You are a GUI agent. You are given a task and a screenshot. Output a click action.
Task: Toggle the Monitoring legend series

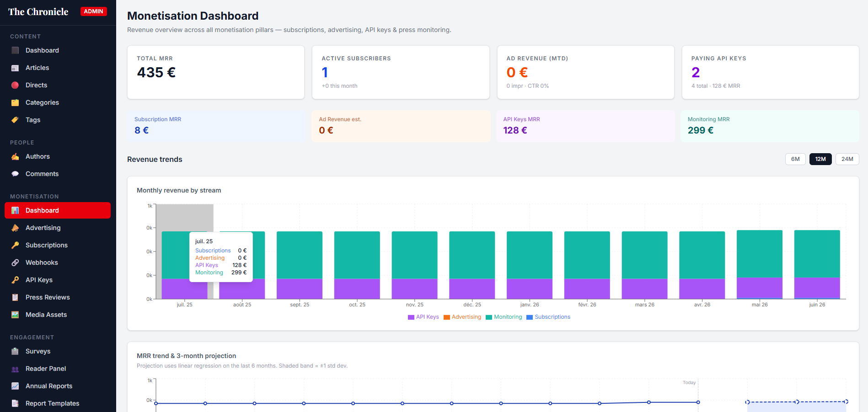point(504,317)
